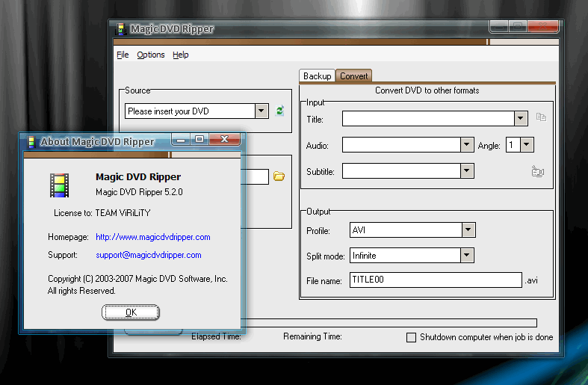Click the job progress bar
This screenshot has width=588, height=385.
pyautogui.click(x=389, y=323)
